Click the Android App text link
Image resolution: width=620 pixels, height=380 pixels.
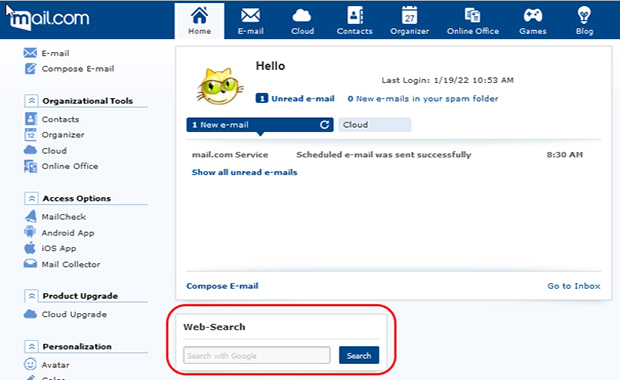coord(68,233)
